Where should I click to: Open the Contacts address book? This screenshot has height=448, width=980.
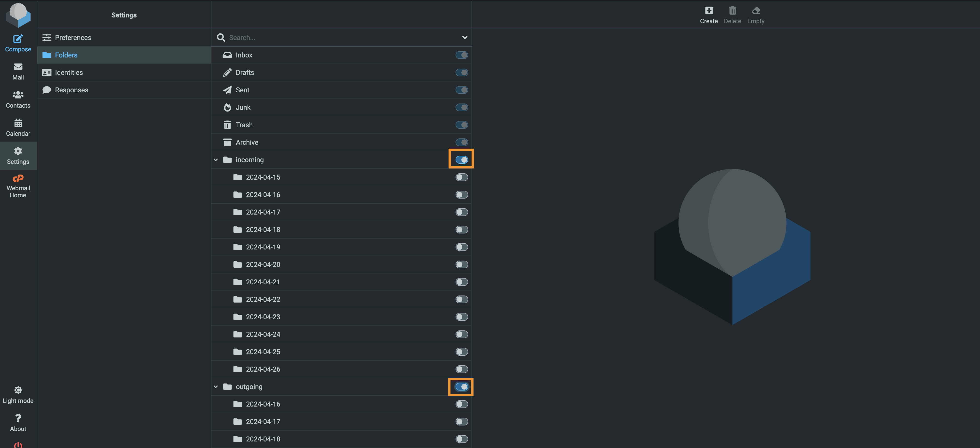pos(18,100)
